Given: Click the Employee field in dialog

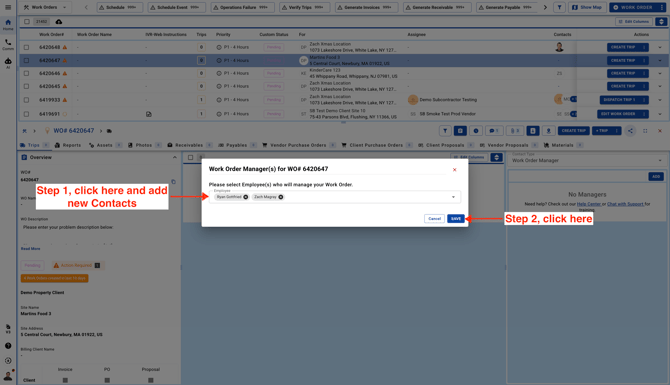Looking at the screenshot, I should point(335,197).
